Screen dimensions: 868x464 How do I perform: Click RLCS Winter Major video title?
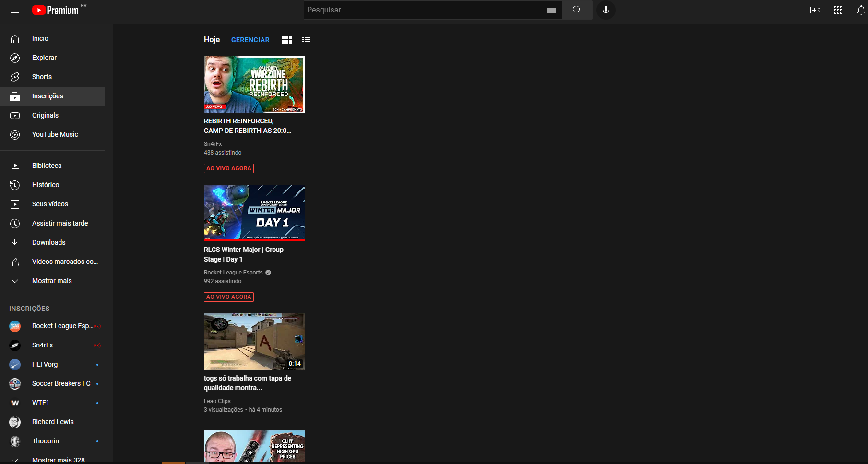click(x=244, y=254)
